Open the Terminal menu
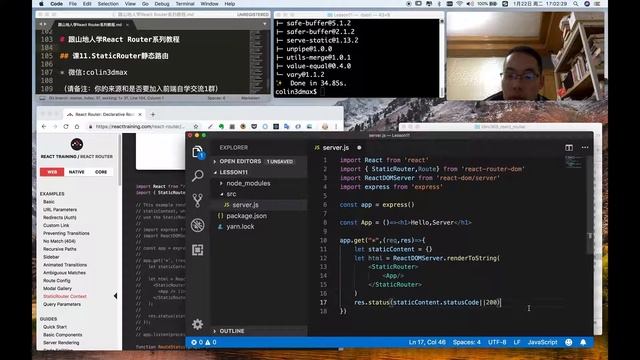This screenshot has height=360, width=640. (185, 4)
